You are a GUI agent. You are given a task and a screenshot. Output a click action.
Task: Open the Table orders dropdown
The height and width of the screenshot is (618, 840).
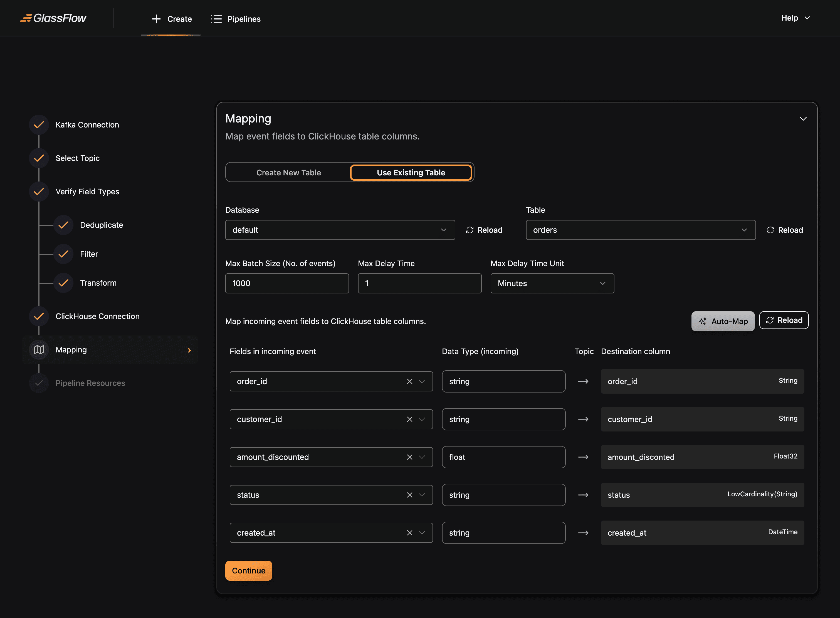click(x=640, y=230)
